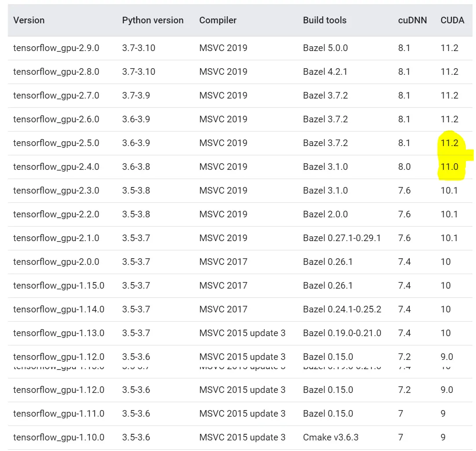Select the tensorflow_gpu-2.0.0 version cell

[x=56, y=262]
